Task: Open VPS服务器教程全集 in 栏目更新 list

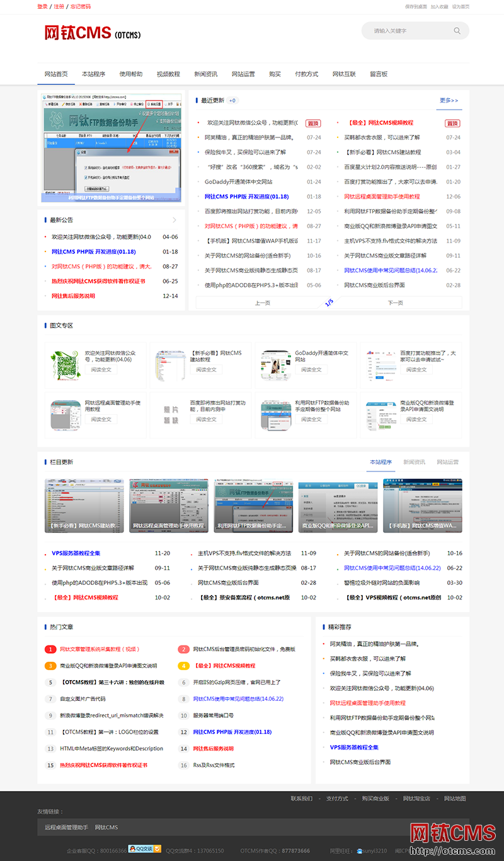Action: (x=76, y=553)
